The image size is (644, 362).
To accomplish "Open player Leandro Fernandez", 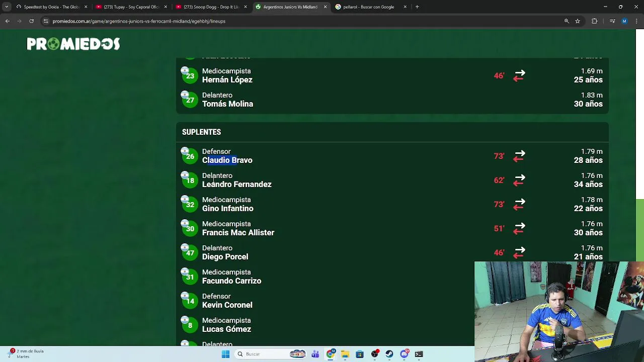I will (236, 184).
